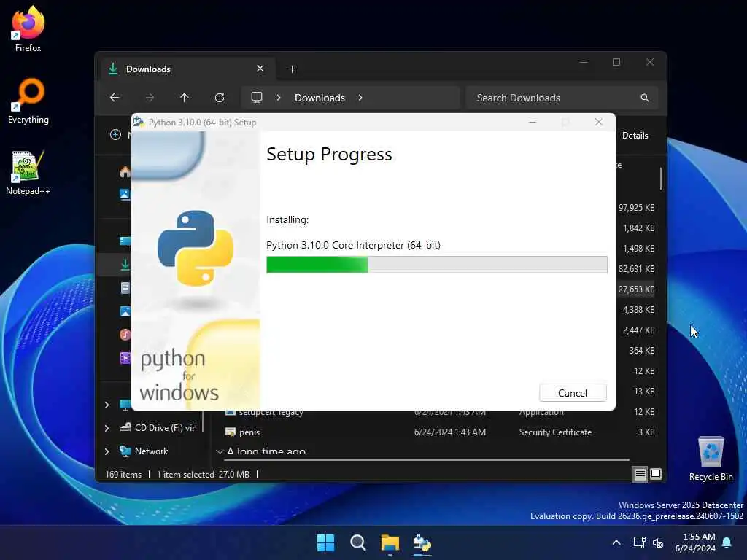Open Documents in the navigation pane

tap(125, 287)
